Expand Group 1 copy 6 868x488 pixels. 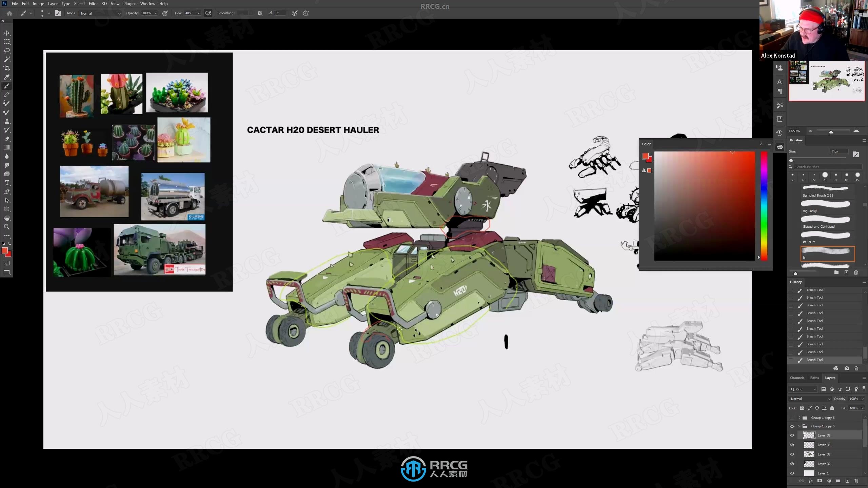click(800, 418)
